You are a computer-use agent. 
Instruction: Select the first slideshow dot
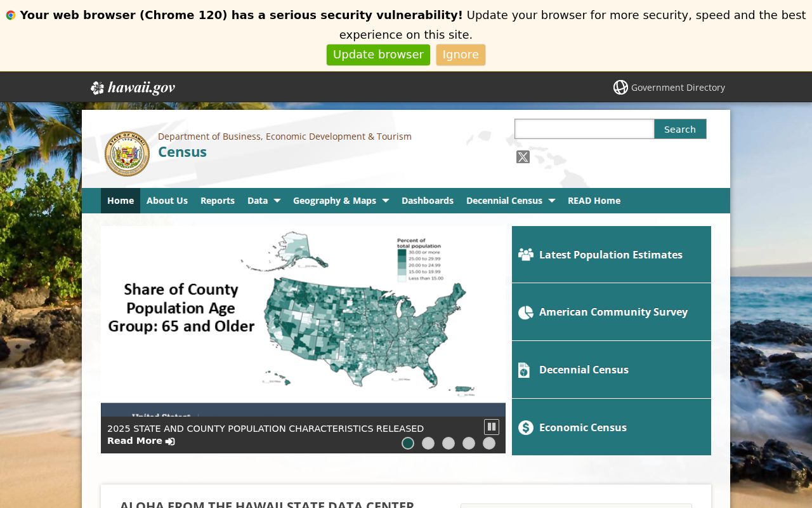click(x=408, y=443)
